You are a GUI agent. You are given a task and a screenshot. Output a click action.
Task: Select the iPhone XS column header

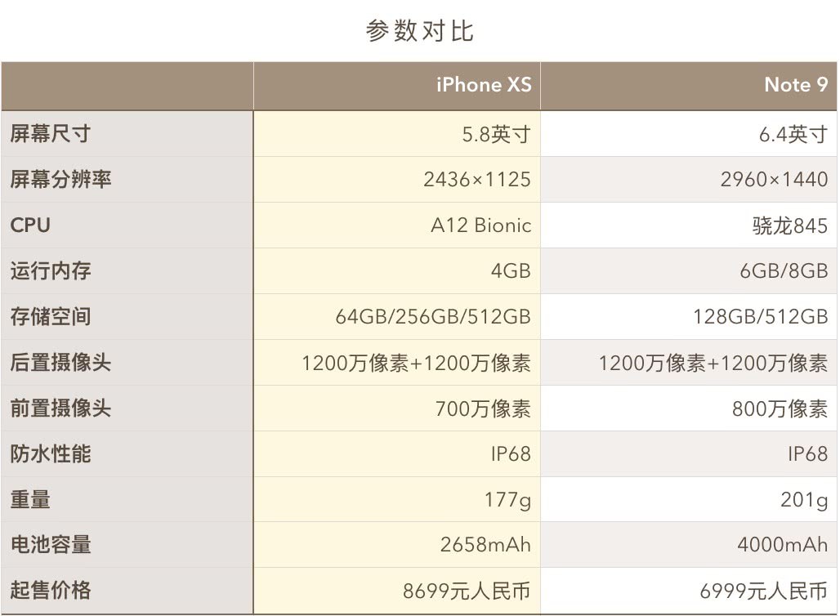(x=483, y=85)
